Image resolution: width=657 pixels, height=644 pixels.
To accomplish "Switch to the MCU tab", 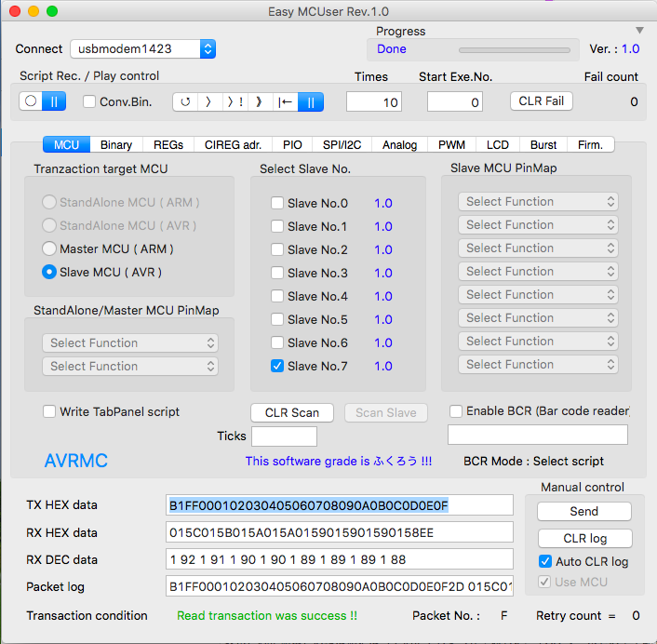I will pos(66,144).
